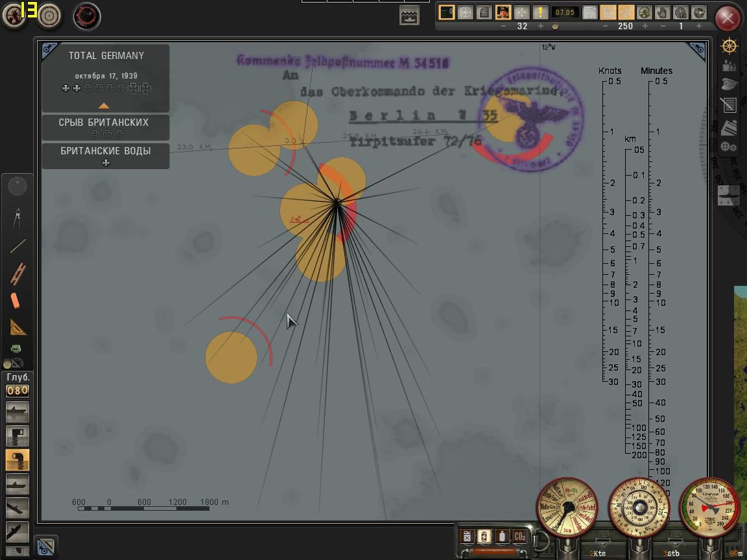Viewport: 747px width, 560px height.
Task: Click the round target-ring icon
Action: 49,16
